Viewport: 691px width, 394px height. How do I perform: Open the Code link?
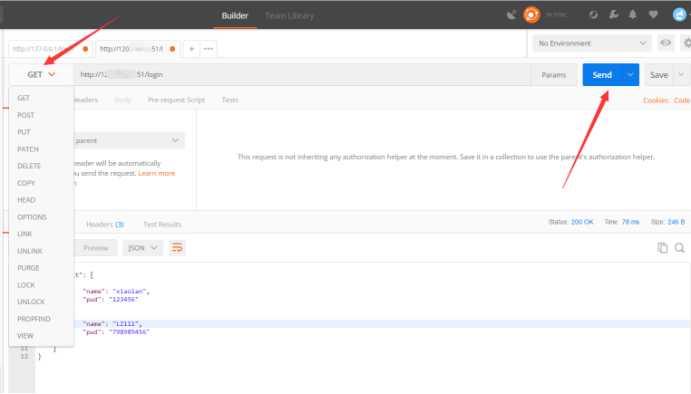click(x=682, y=100)
